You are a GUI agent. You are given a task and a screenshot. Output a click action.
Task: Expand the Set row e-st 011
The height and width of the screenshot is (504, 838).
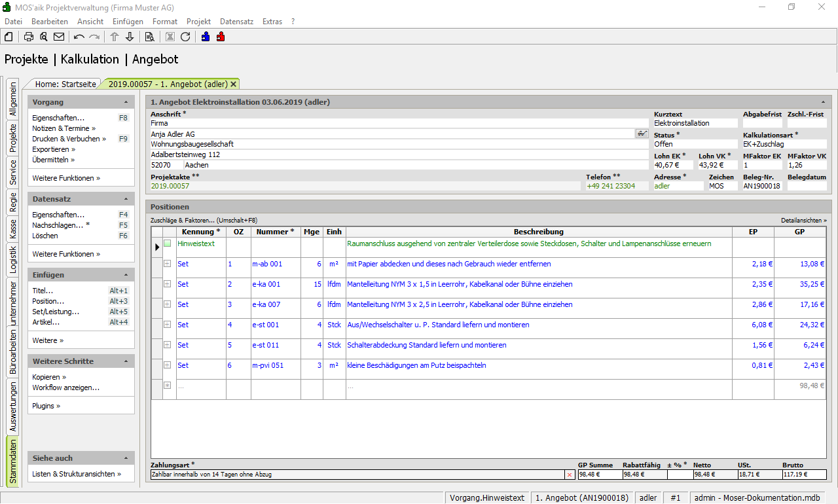(168, 345)
